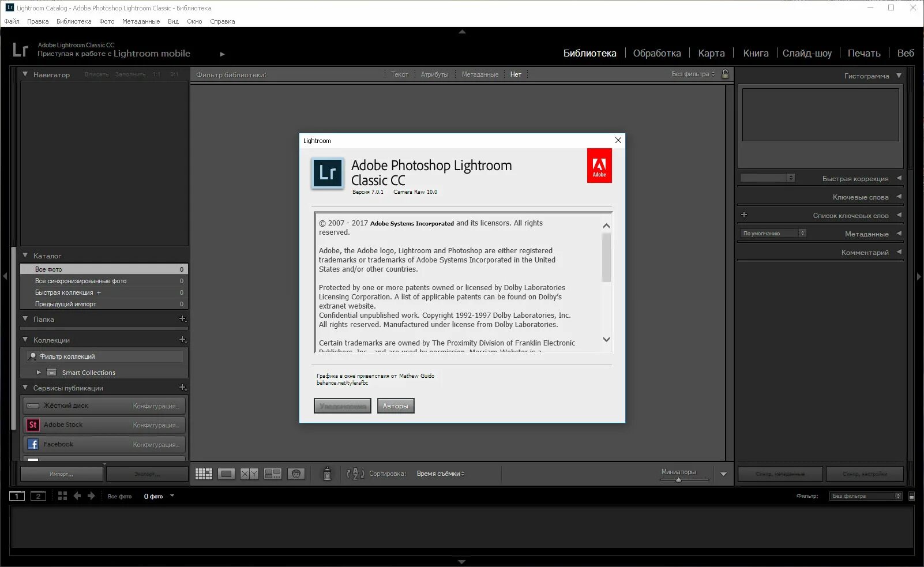This screenshot has height=567, width=924.
Task: Open the Время съёмки sort dropdown
Action: click(x=441, y=474)
